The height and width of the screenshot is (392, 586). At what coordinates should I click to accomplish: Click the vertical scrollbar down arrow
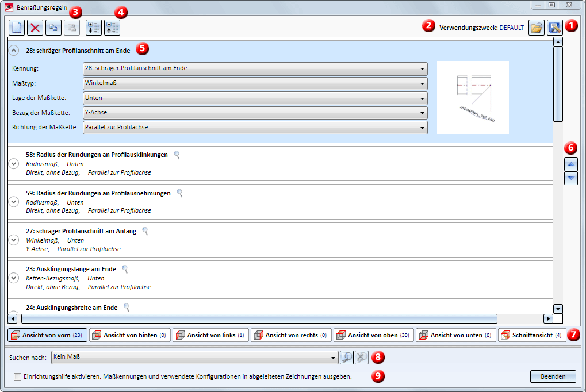point(558,309)
